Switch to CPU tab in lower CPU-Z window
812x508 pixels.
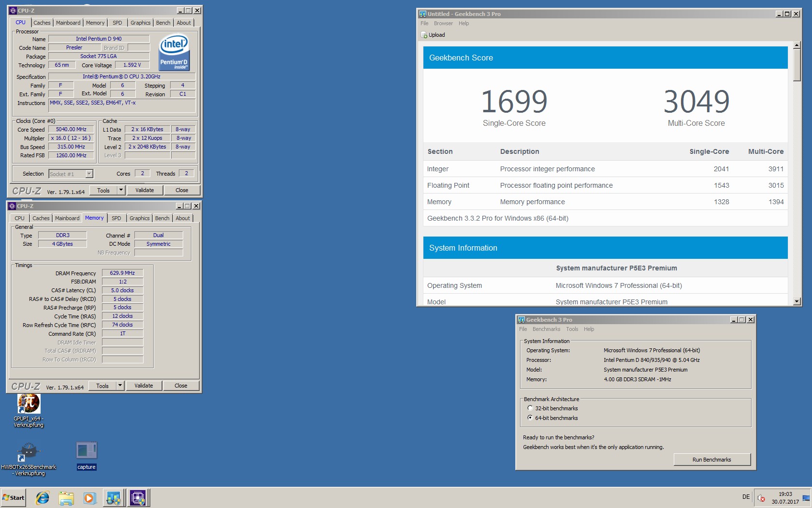[x=19, y=218]
